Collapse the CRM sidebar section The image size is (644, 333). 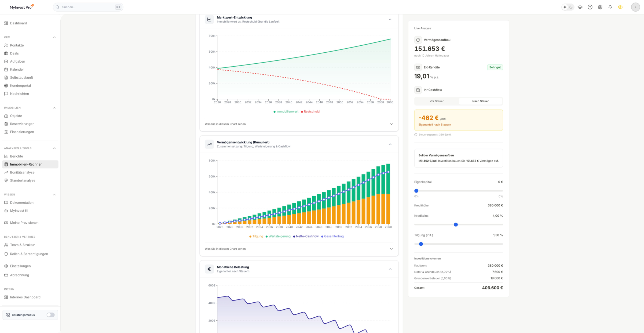(54, 37)
